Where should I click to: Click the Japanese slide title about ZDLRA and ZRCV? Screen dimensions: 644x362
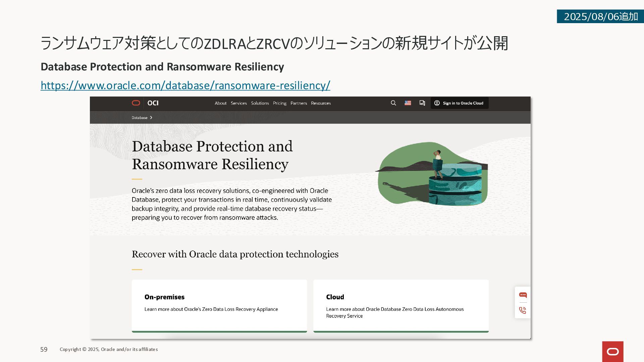(x=274, y=43)
